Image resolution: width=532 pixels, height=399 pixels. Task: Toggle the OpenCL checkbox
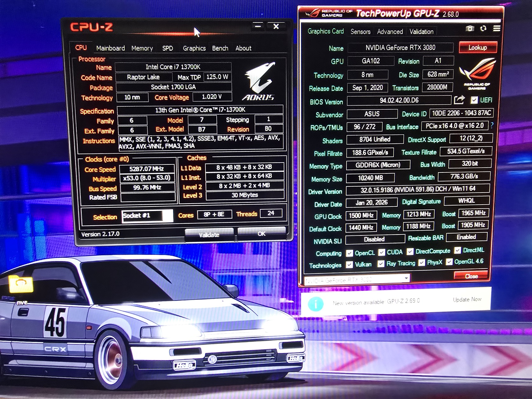click(x=349, y=253)
